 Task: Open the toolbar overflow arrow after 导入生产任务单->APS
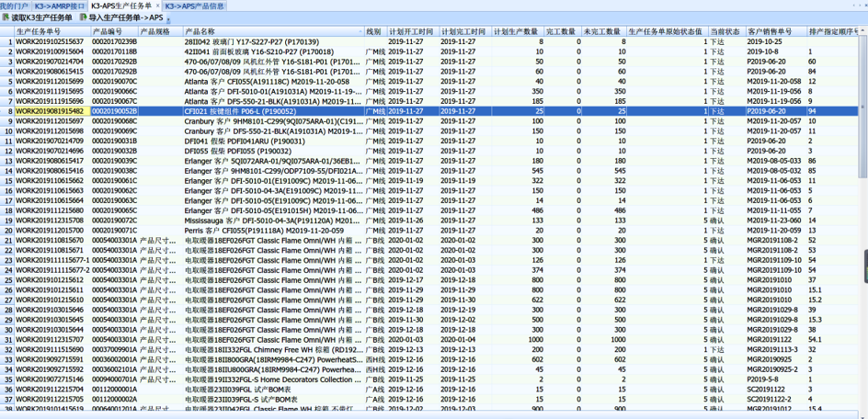168,18
